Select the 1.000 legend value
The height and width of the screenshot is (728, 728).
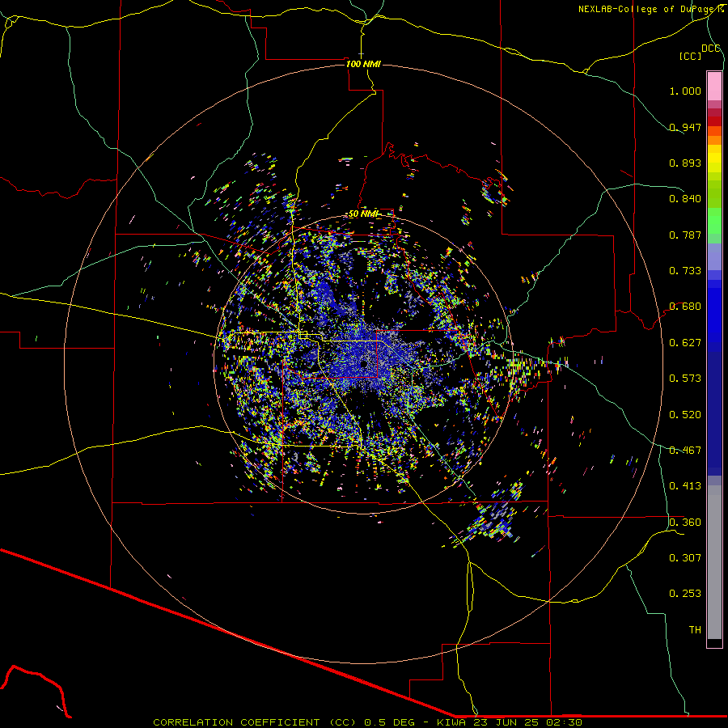685,91
